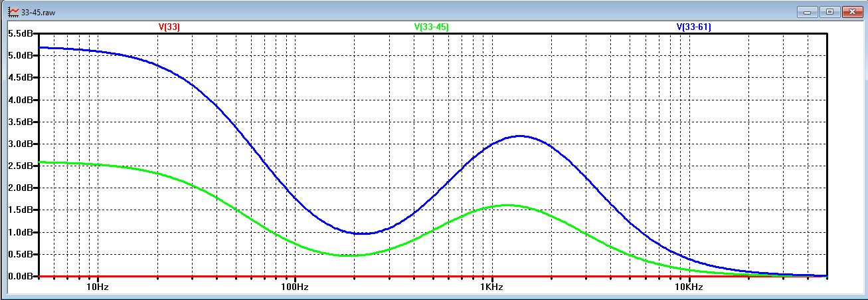
Task: Click the 33-45.raw window title text
Action: click(x=38, y=12)
